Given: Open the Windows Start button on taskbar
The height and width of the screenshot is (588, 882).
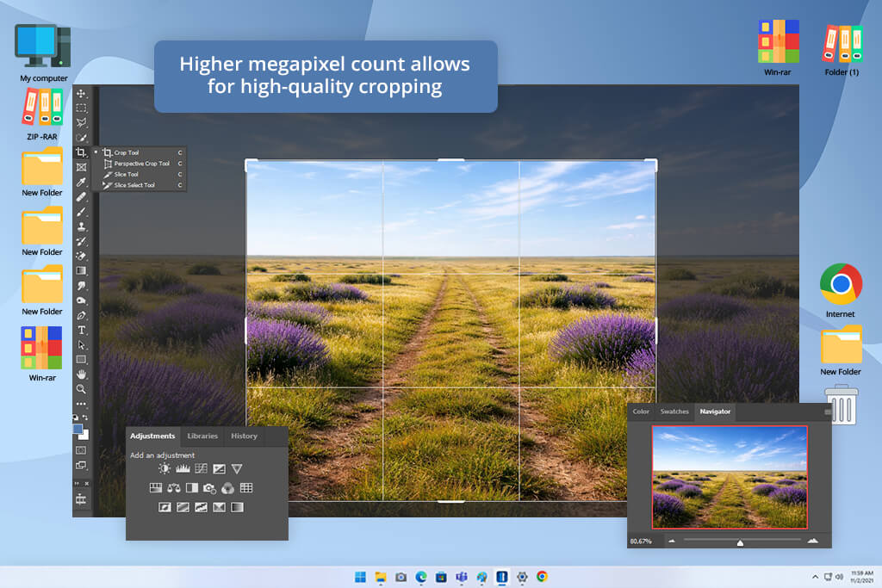Looking at the screenshot, I should tap(361, 577).
